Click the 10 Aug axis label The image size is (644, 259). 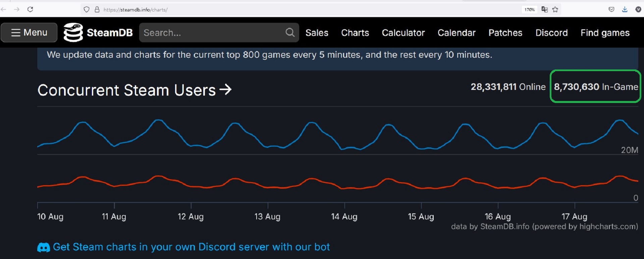point(50,217)
